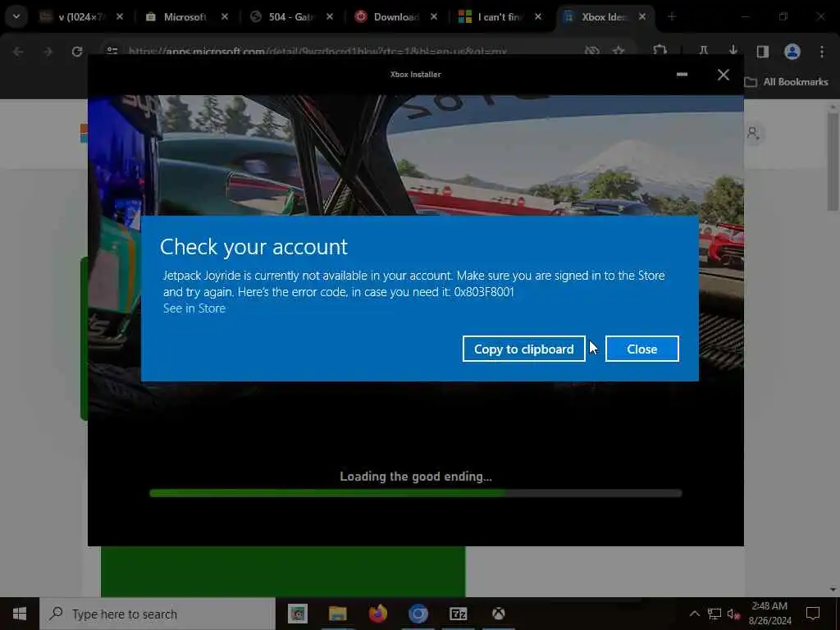Viewport: 840px width, 630px height.
Task: Close the Xbox Installer window
Action: click(724, 75)
